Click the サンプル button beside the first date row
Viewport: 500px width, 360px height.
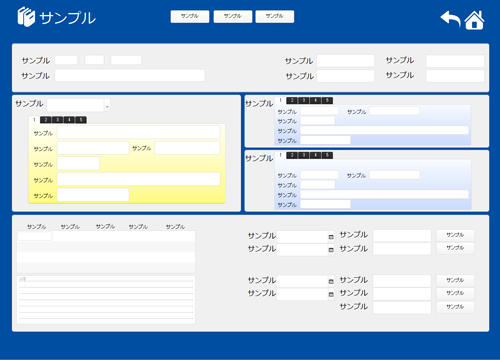pos(455,235)
